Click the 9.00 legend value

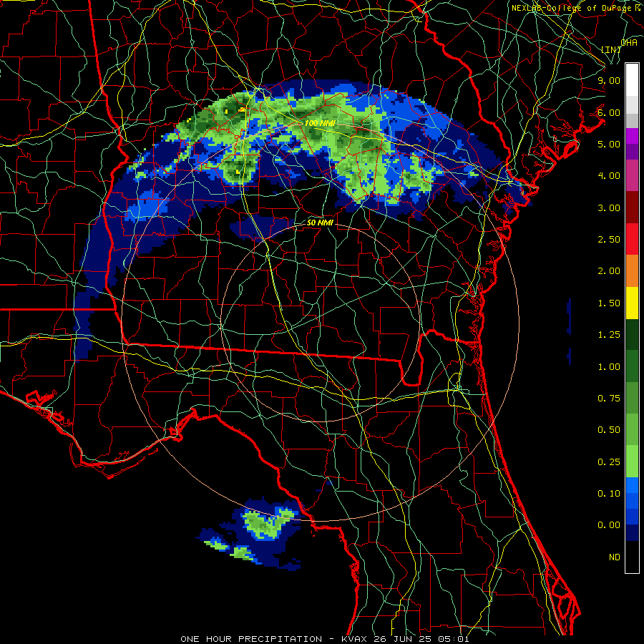[609, 80]
